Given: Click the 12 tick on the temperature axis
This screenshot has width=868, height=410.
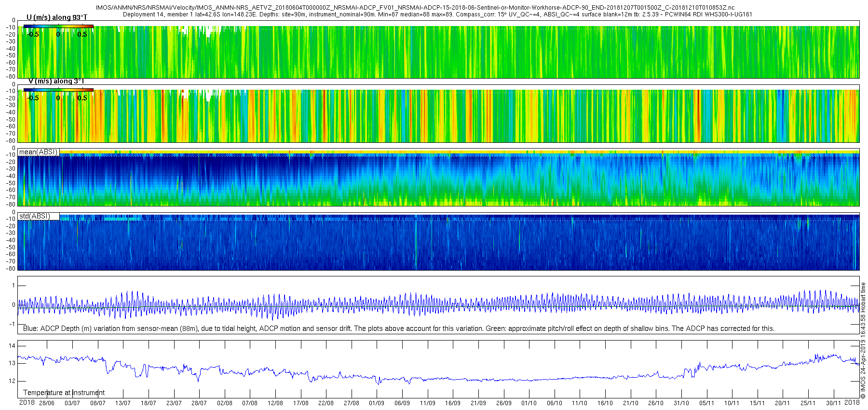Looking at the screenshot, I should 12,381.
